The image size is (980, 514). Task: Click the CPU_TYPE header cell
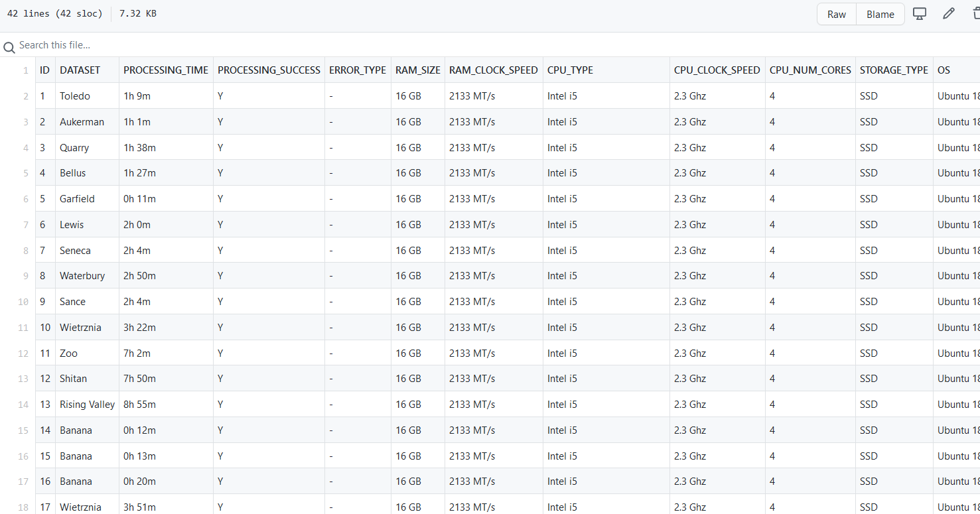[570, 70]
